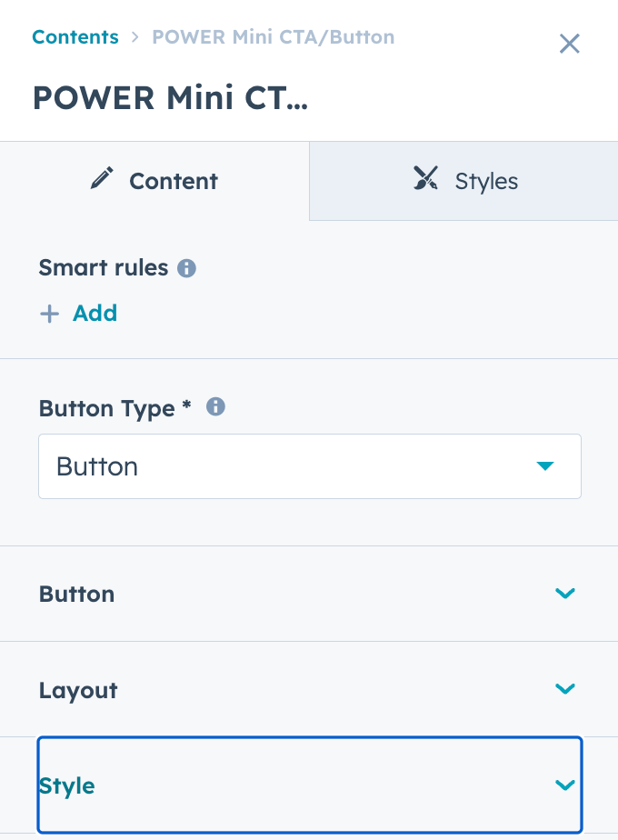Click the chevron icon on Layout section

pyautogui.click(x=565, y=689)
